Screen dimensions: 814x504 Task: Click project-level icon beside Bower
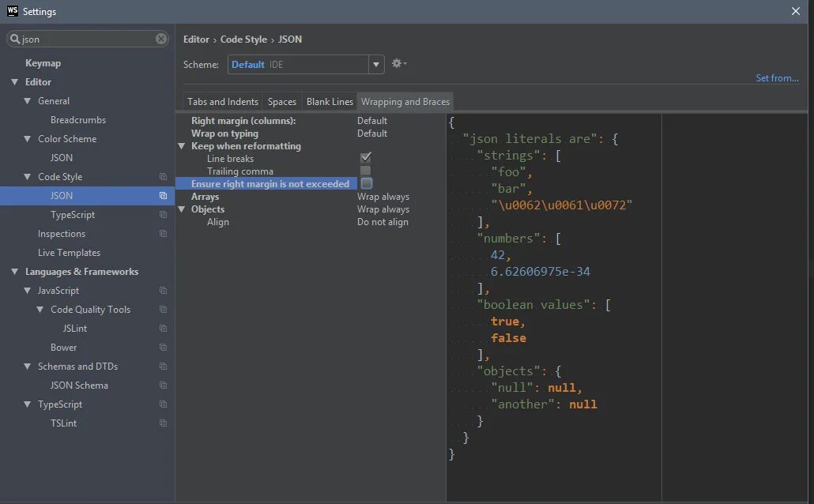pos(163,348)
